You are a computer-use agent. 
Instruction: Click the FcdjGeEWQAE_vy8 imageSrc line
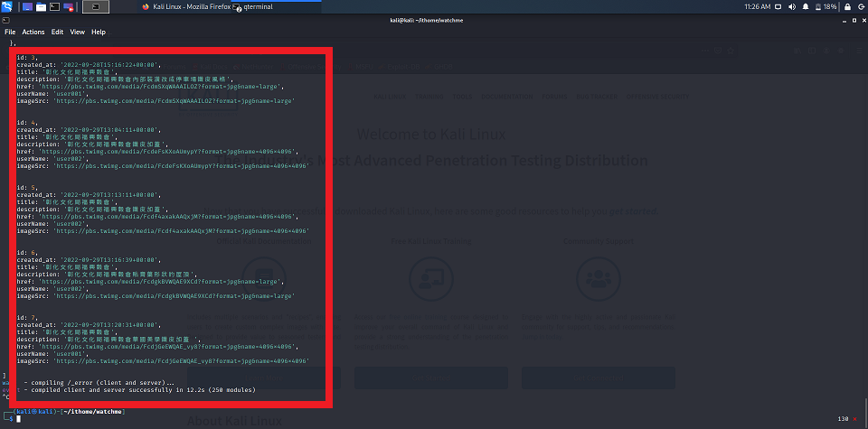click(x=162, y=361)
